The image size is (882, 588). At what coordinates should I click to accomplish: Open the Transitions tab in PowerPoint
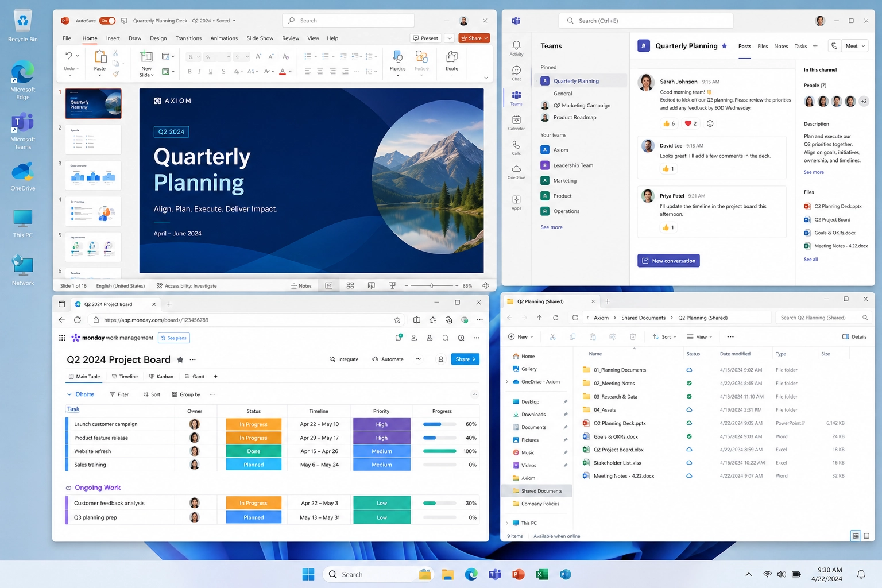click(188, 38)
